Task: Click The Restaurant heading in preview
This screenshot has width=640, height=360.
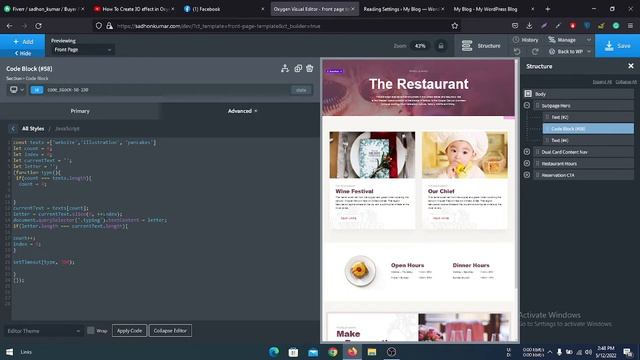Action: coord(419,84)
